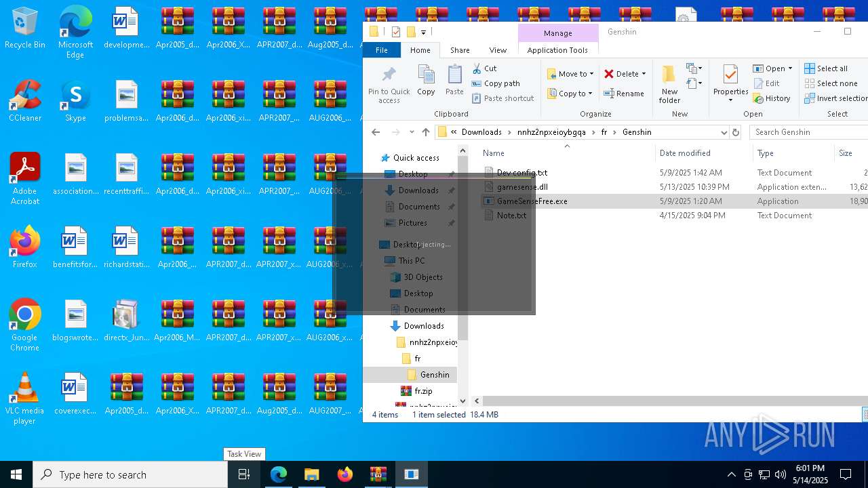Expand the address bar history dropdown
868x488 pixels.
point(724,132)
